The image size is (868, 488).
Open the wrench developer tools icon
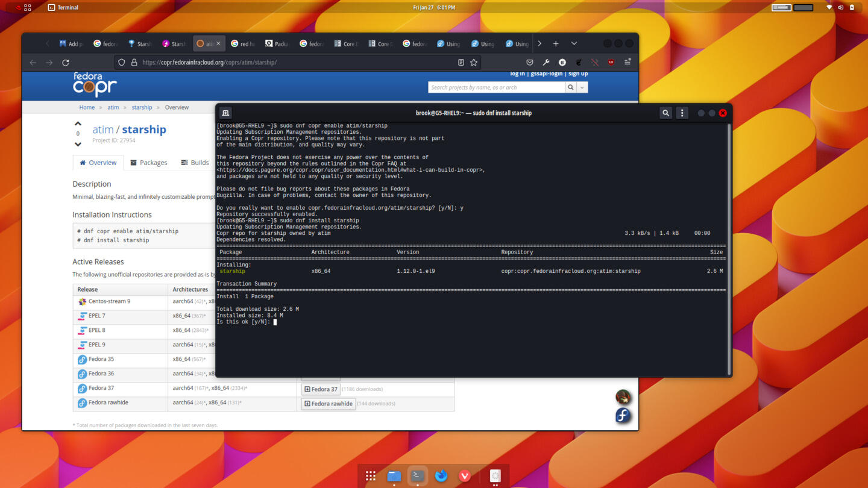[x=546, y=62]
